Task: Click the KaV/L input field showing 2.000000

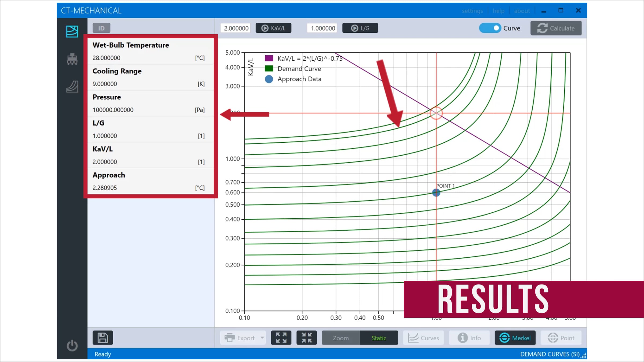Action: 236,28
